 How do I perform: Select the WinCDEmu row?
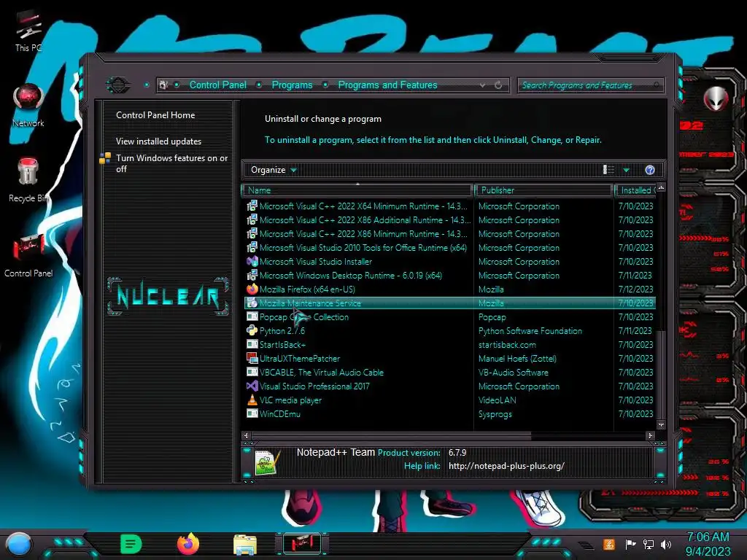tap(449, 414)
